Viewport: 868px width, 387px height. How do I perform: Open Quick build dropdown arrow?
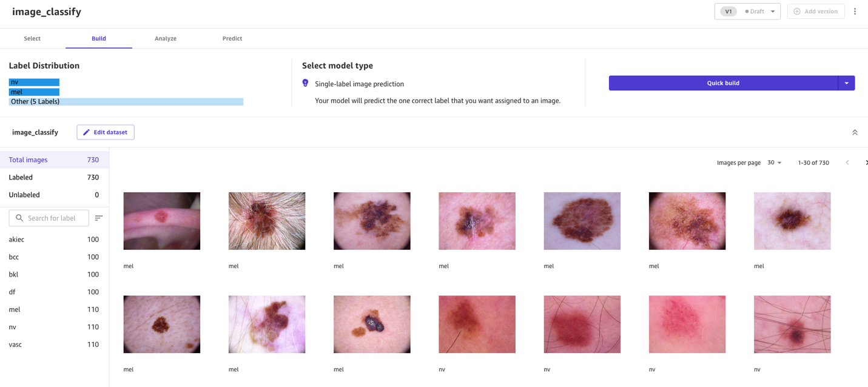pos(846,83)
